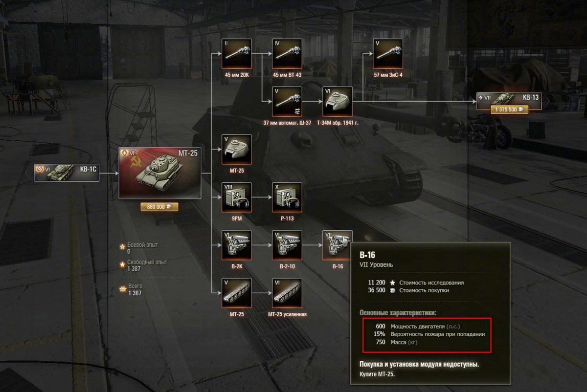This screenshot has width=587, height=392.
Task: Click the 880 000 purchase price button
Action: pyautogui.click(x=159, y=207)
